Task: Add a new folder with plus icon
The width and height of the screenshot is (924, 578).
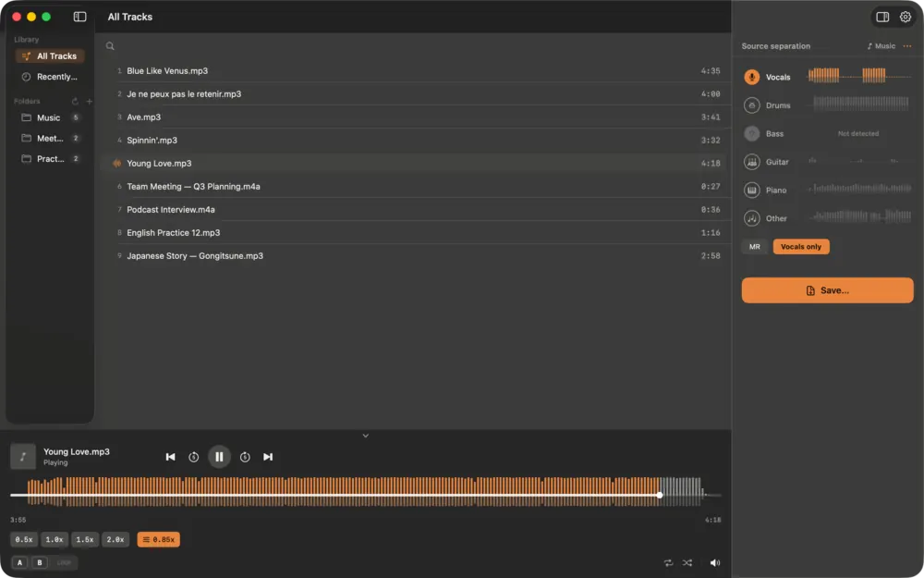Action: click(x=89, y=102)
